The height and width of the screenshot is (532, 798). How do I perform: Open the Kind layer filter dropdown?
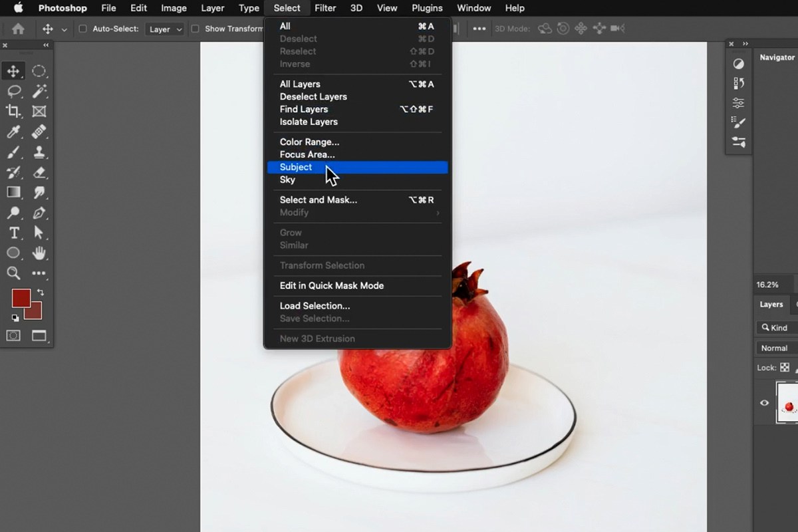tap(777, 328)
